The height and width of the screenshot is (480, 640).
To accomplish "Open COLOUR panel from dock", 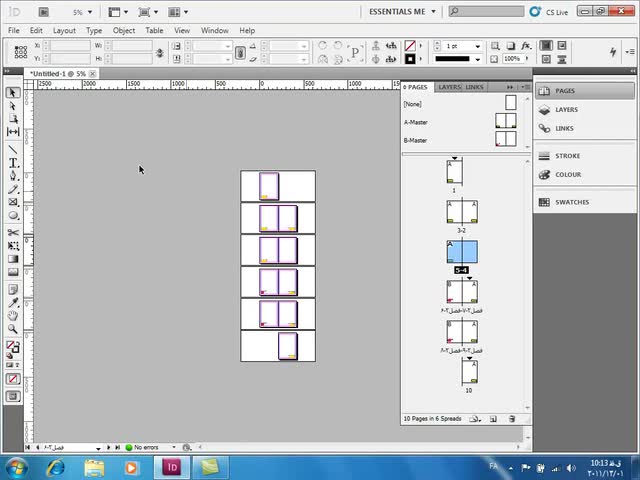I will pyautogui.click(x=584, y=175).
